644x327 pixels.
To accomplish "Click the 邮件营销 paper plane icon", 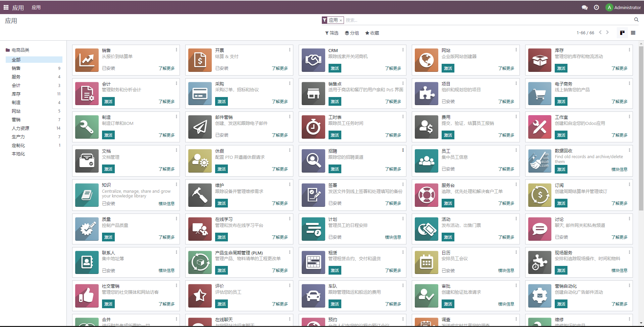I will tap(200, 127).
